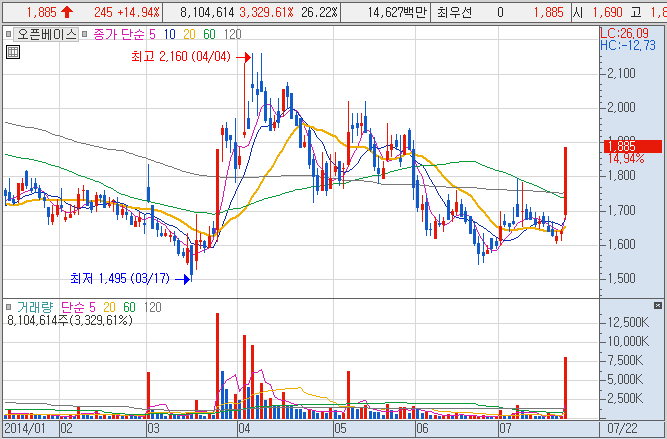Click the 04 month marker on date axis
The width and height of the screenshot is (667, 439).
tap(244, 428)
